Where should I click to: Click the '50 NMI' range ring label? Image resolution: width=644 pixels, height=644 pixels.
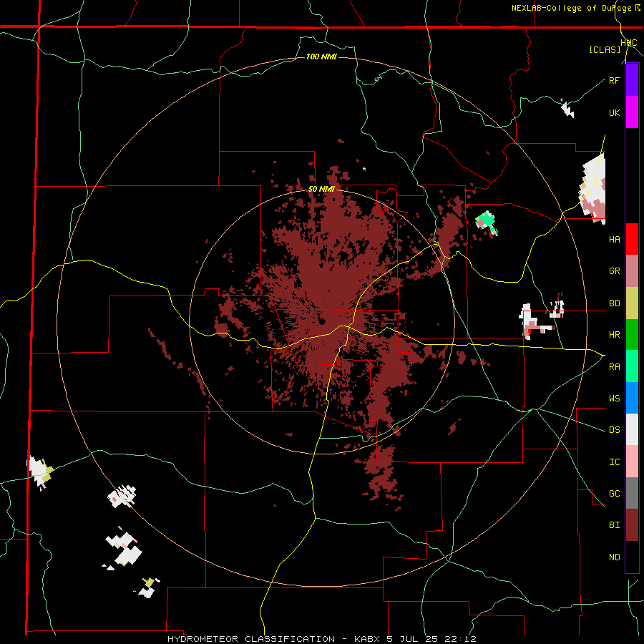pos(321,189)
